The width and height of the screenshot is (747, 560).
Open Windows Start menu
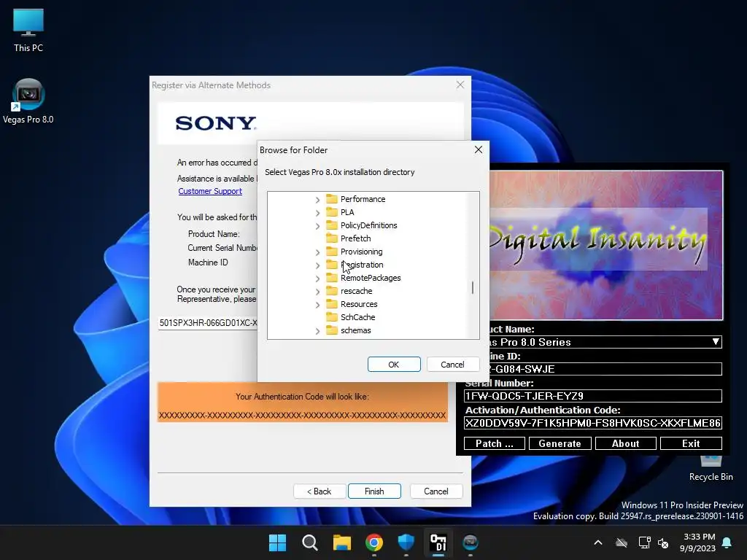(x=277, y=542)
